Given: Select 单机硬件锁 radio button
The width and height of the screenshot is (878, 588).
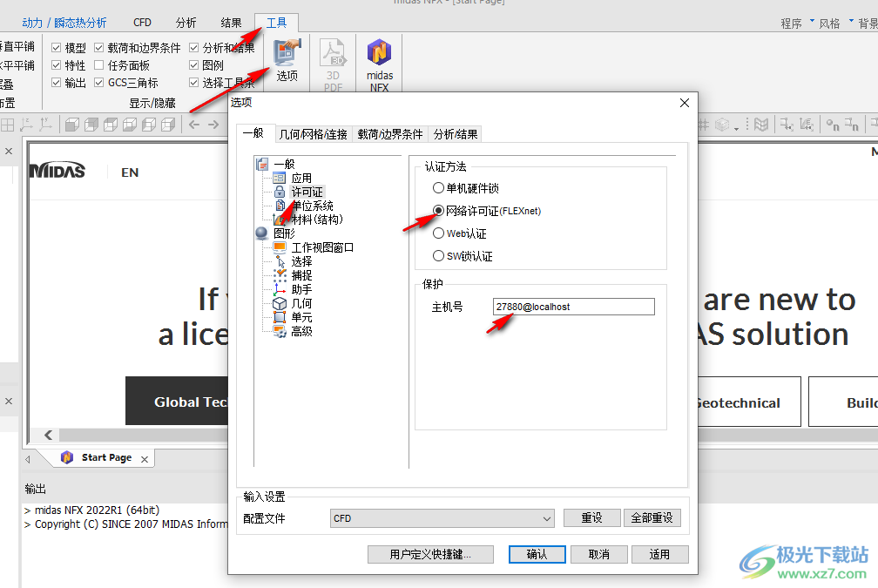Looking at the screenshot, I should [438, 187].
